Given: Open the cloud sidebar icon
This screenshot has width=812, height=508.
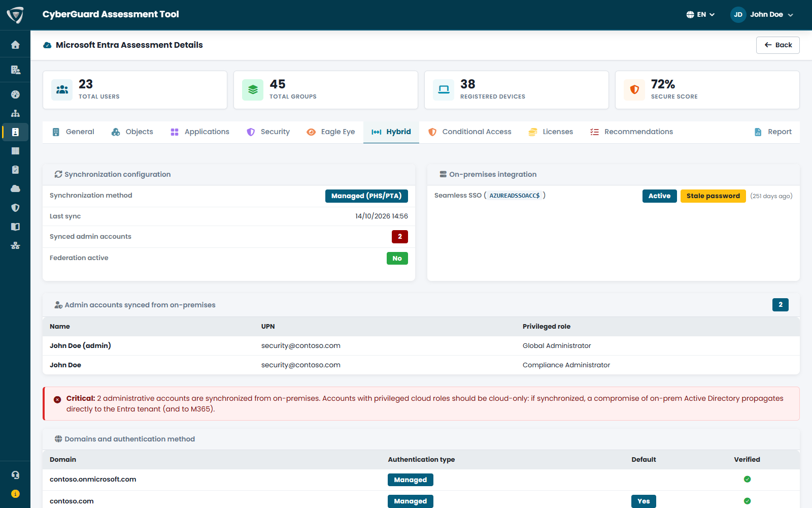Looking at the screenshot, I should (x=15, y=188).
